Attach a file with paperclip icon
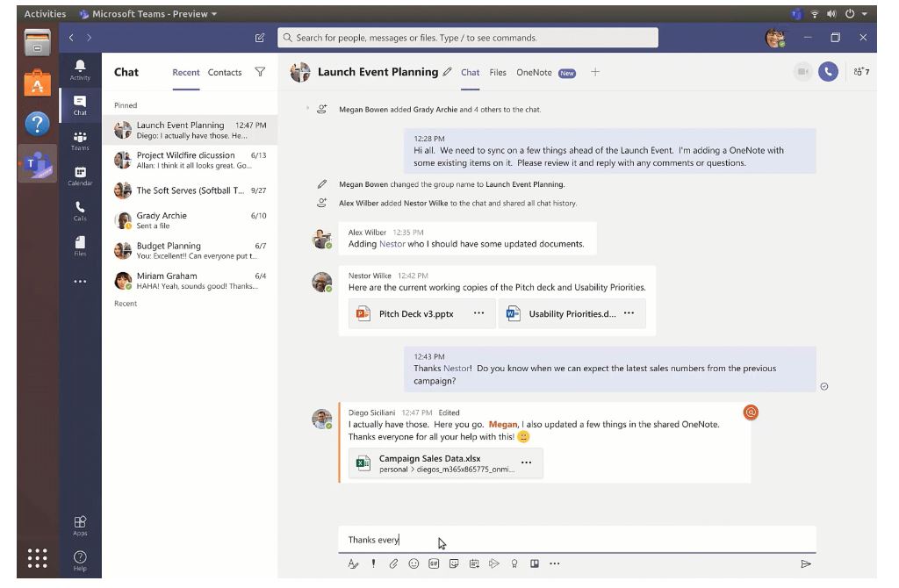 (x=393, y=564)
